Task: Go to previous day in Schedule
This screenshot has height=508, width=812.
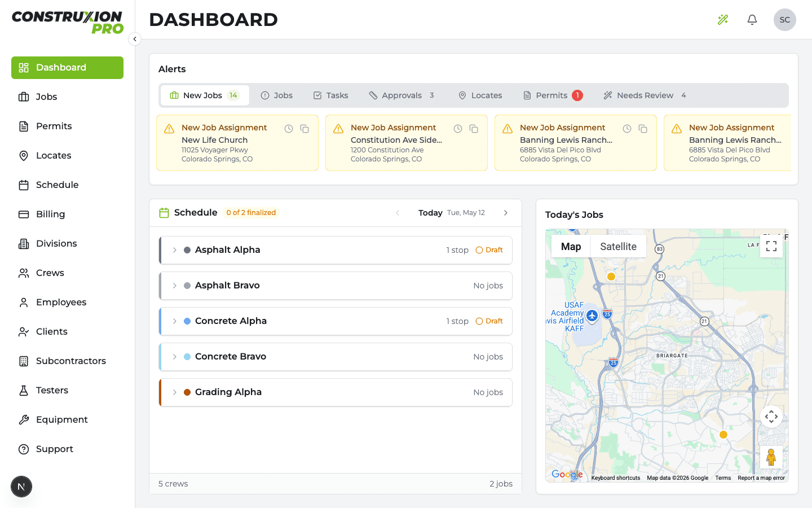Action: [398, 213]
